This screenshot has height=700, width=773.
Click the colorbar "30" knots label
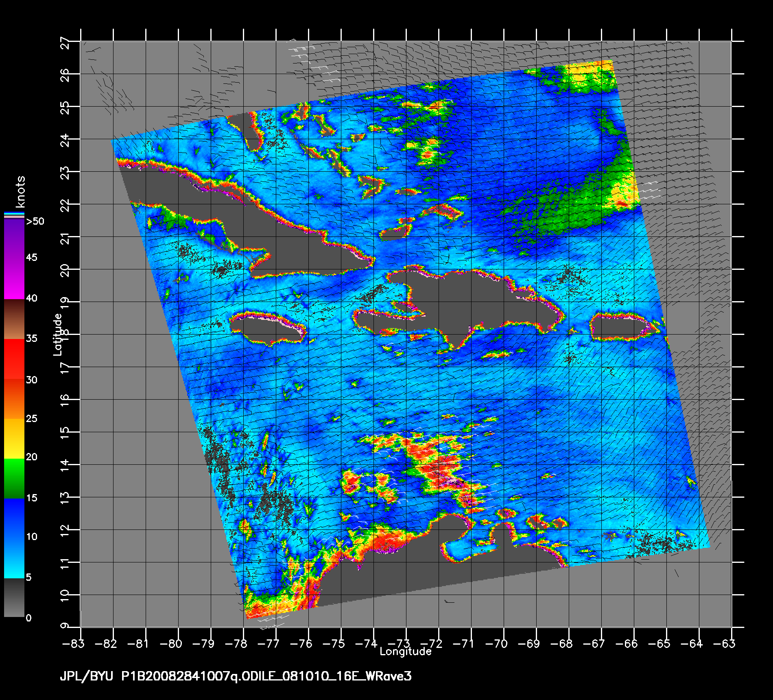31,380
